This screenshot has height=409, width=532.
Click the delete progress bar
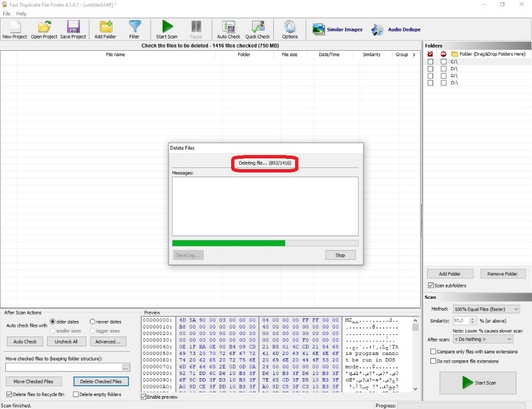[265, 243]
